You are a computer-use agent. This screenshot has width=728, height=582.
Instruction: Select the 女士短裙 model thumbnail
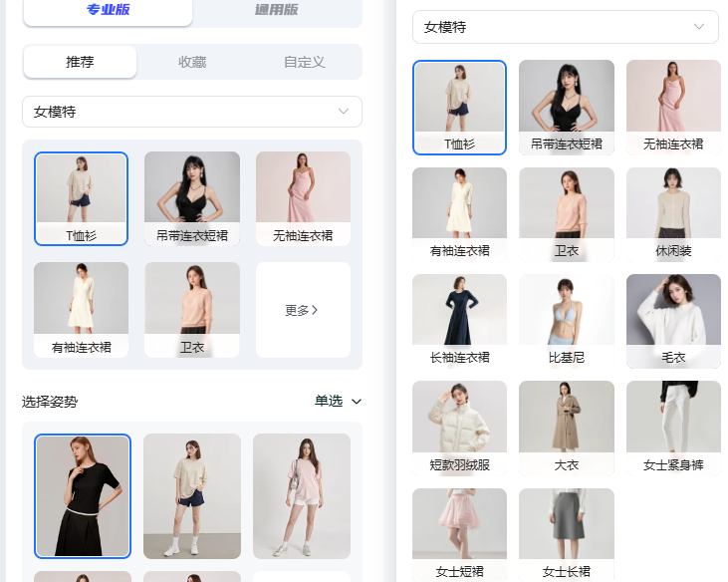point(459,533)
